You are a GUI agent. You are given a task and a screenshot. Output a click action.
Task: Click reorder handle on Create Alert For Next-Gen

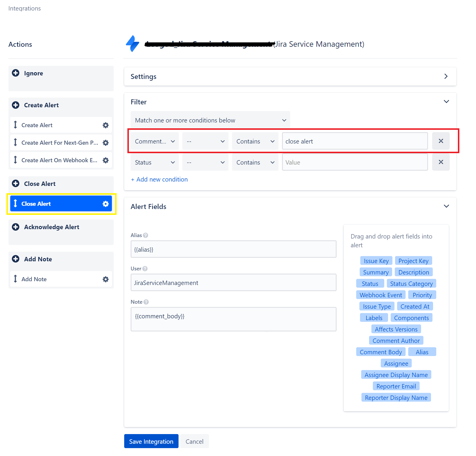tap(15, 142)
